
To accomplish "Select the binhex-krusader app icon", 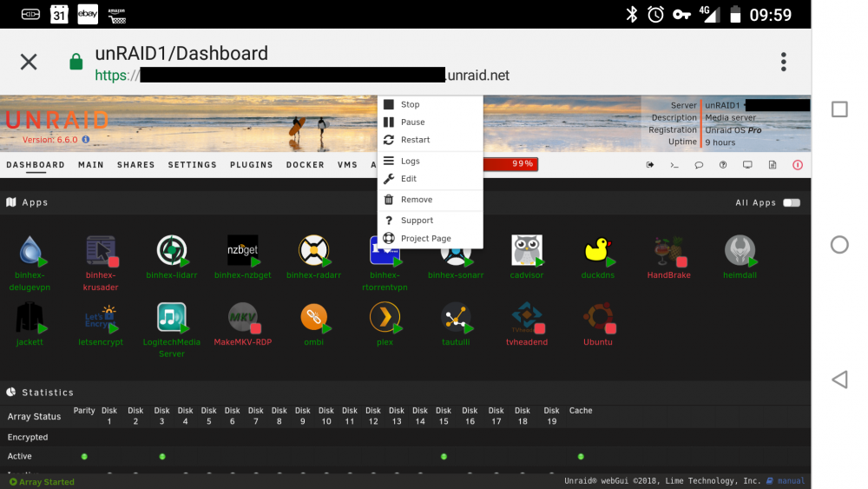I will (101, 250).
